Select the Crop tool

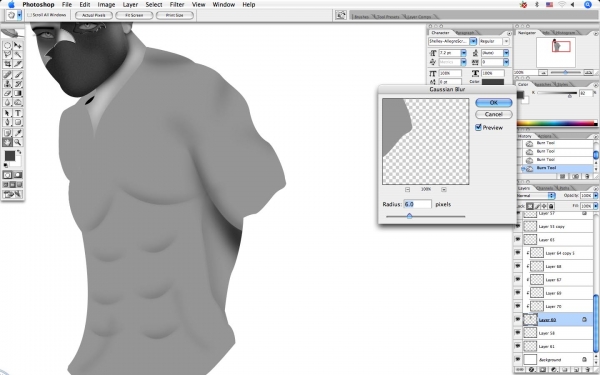pos(7,64)
